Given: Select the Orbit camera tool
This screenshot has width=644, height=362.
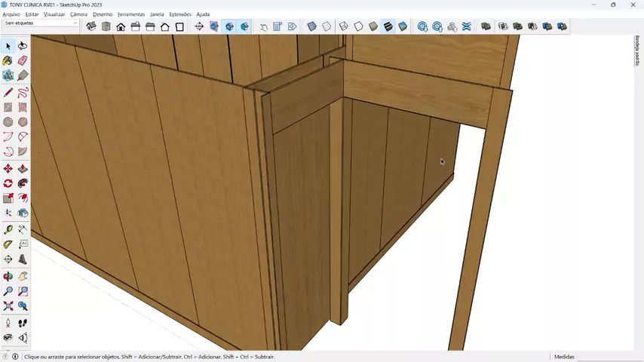Looking at the screenshot, I should 8,276.
